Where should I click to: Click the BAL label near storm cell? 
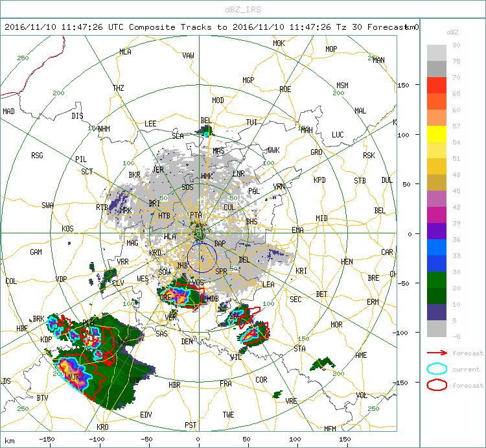[x=235, y=316]
